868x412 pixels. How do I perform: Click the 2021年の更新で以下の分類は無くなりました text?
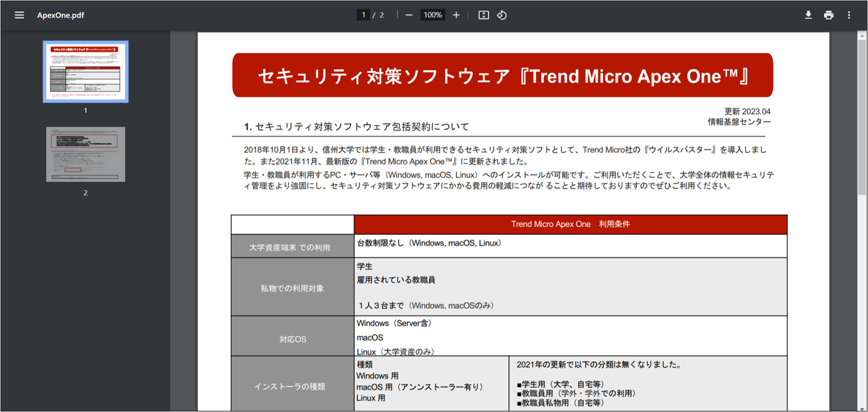point(598,365)
